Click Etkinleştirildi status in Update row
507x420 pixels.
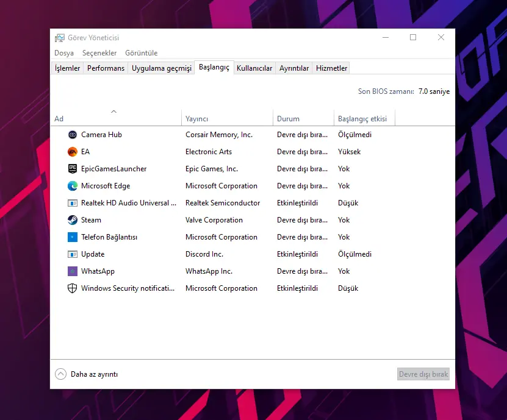coord(297,254)
